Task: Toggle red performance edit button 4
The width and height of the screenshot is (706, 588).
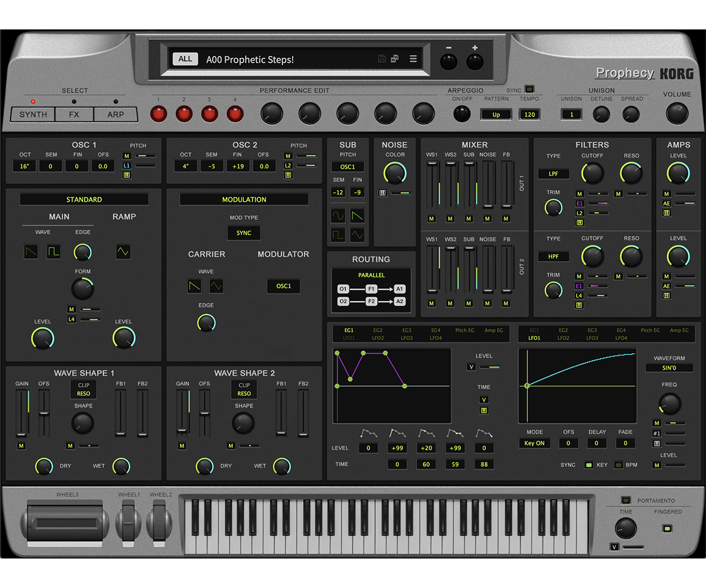Action: 235,113
